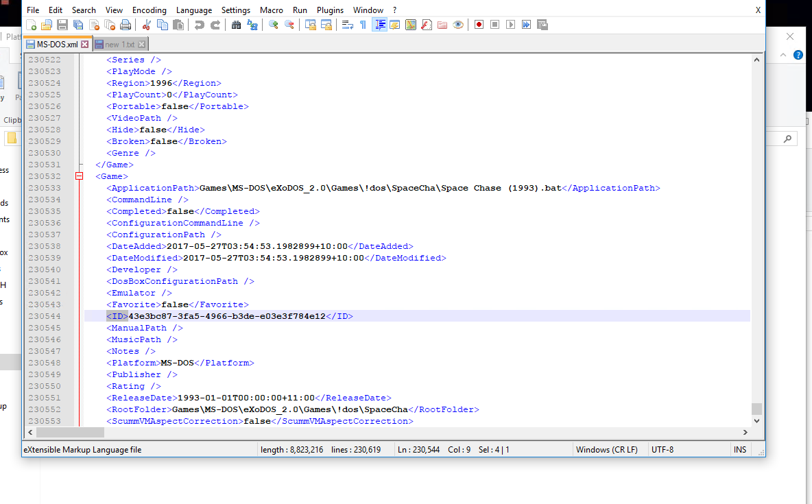Open the File menu
This screenshot has height=504, width=812.
tap(33, 10)
